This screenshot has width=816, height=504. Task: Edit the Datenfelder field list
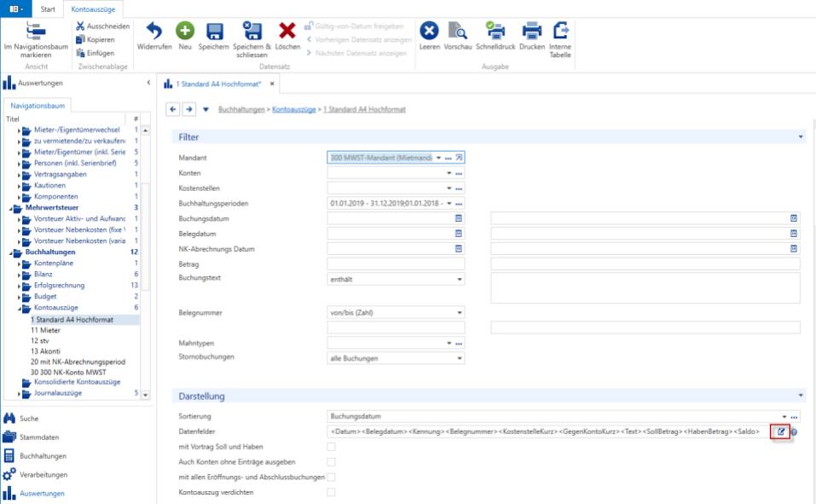[x=780, y=432]
